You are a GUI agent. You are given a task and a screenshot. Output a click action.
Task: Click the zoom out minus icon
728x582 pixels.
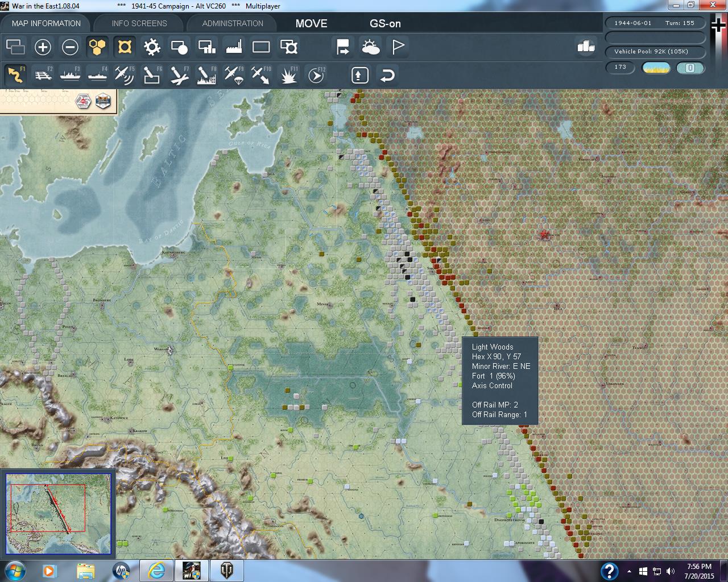[70, 47]
